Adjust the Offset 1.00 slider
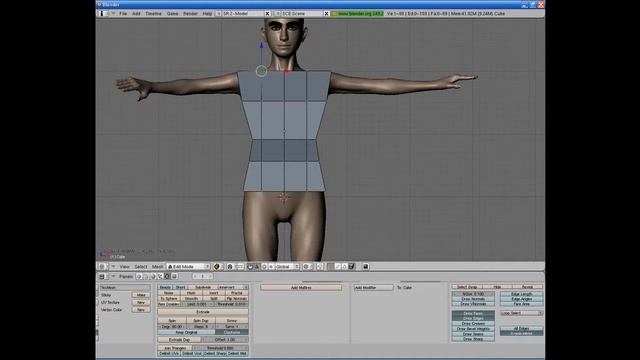This screenshot has width=640, height=360. tap(225, 340)
